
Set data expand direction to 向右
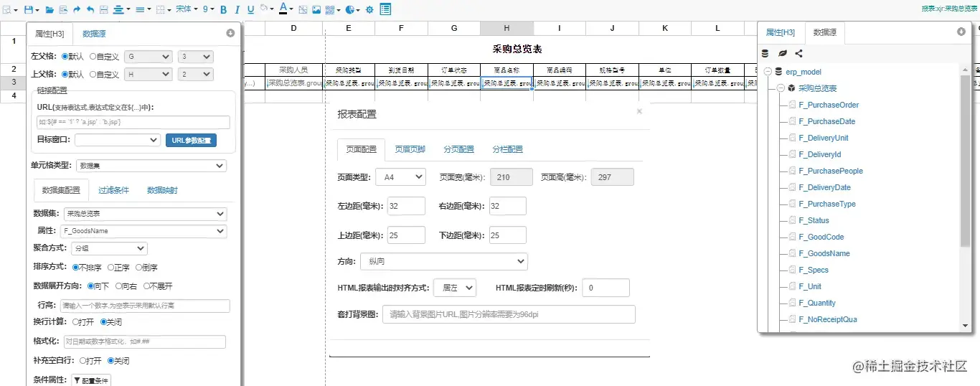117,286
